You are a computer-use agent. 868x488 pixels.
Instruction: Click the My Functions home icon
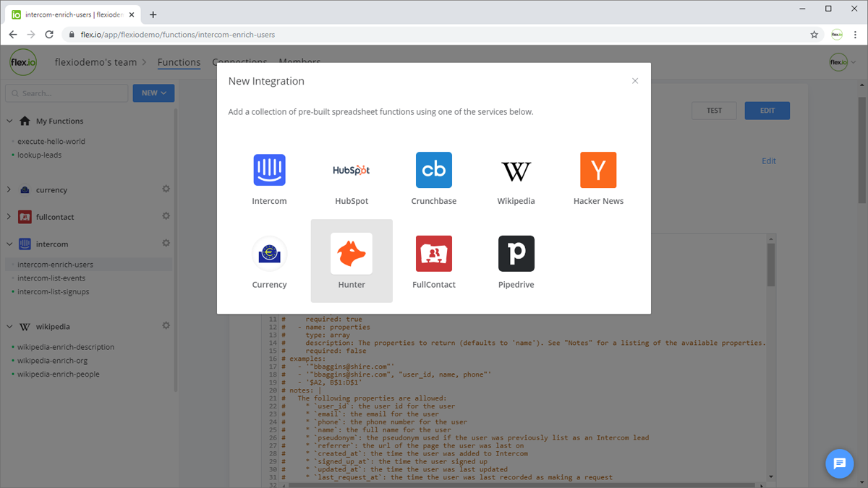coord(25,121)
